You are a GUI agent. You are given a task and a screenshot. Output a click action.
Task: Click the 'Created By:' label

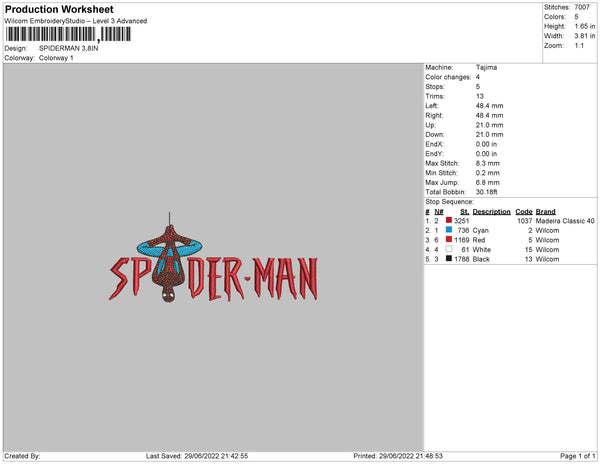[x=22, y=456]
